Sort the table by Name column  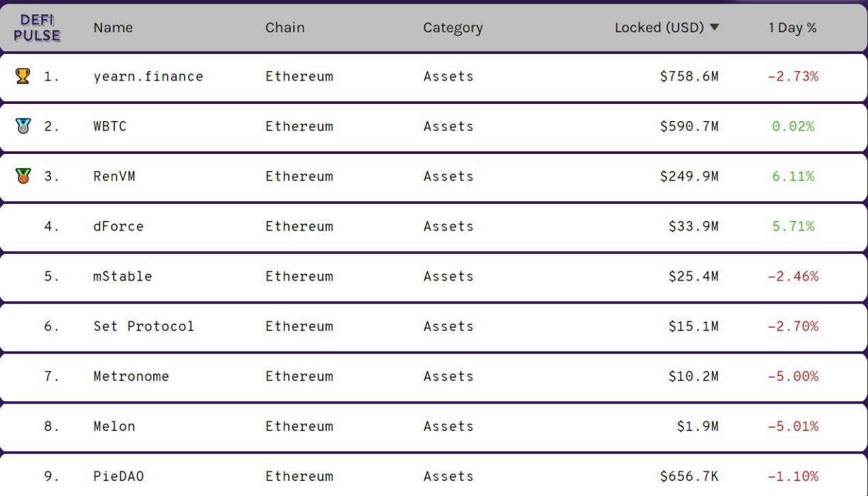(113, 28)
